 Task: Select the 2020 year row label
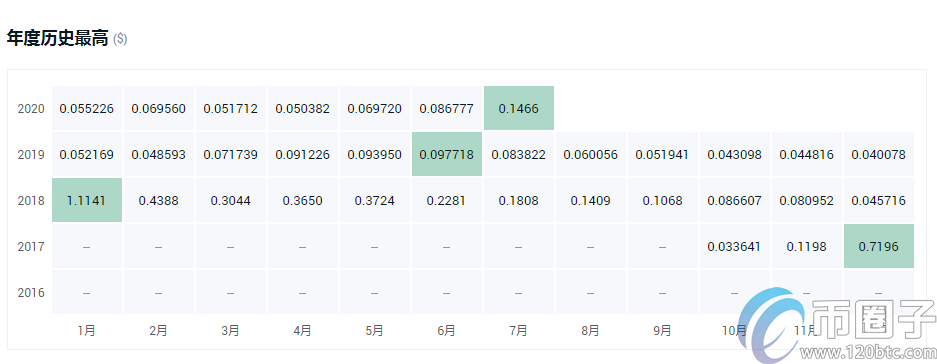[31, 109]
